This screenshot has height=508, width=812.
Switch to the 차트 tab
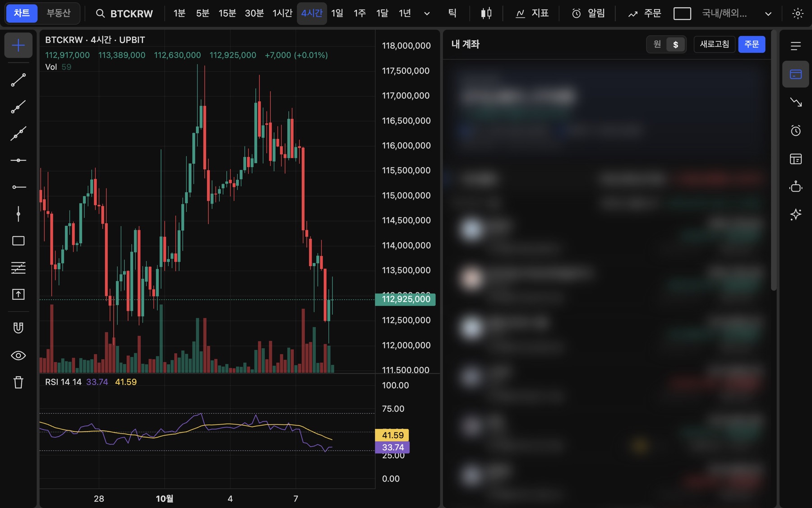pyautogui.click(x=22, y=13)
